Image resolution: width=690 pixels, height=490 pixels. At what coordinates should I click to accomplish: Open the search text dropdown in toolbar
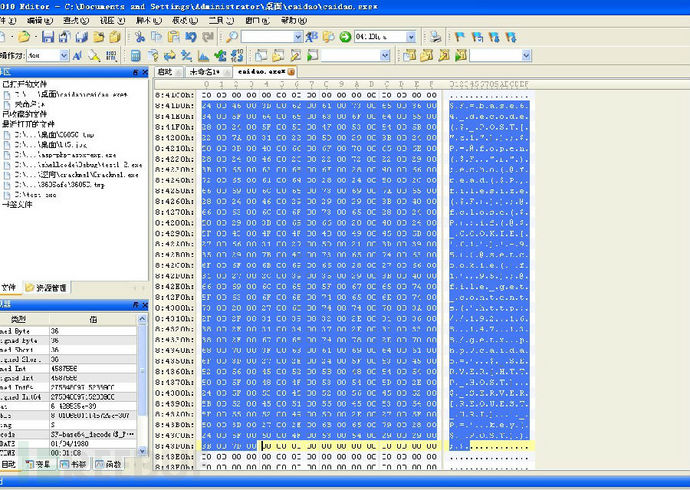pos(298,37)
